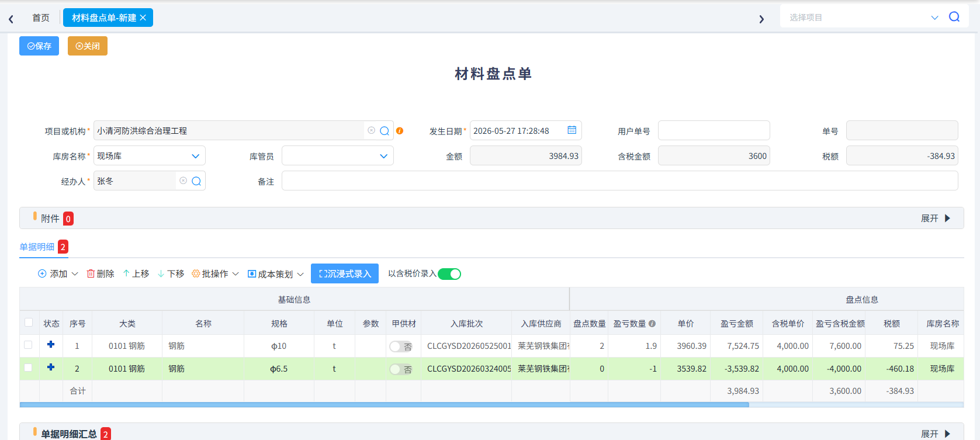Move the row up with 上移
Screen dimensions: 980x440
click(x=136, y=273)
